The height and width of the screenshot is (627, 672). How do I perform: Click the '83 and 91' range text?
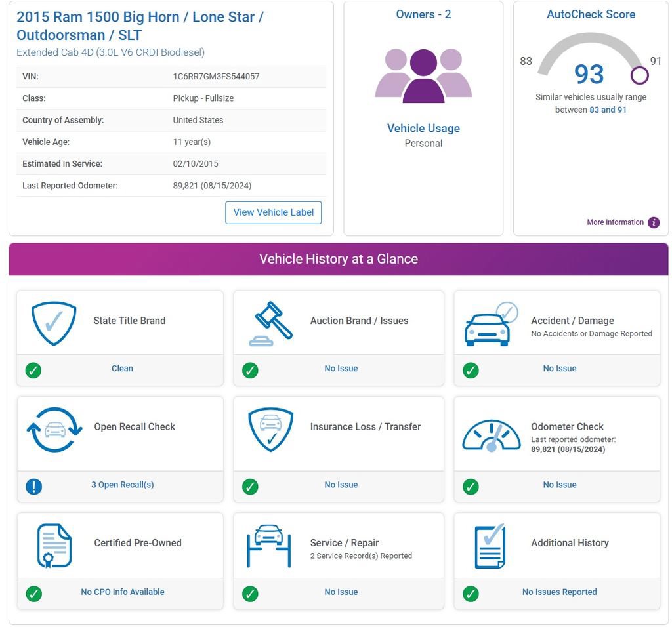(x=608, y=110)
